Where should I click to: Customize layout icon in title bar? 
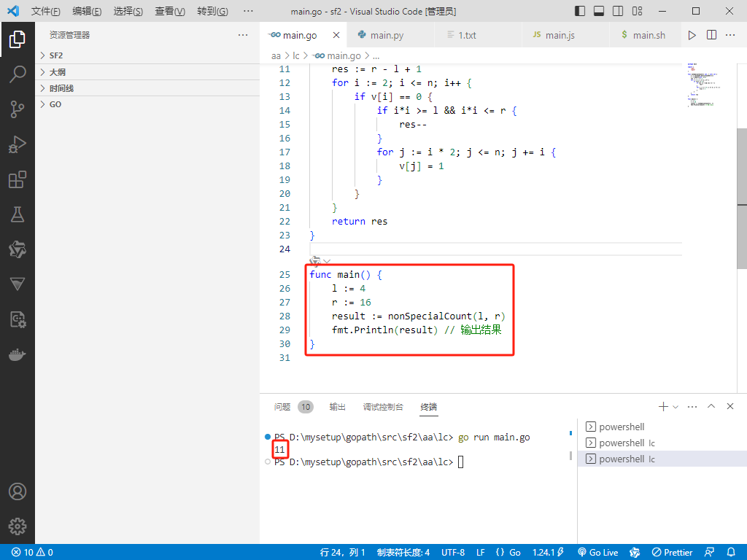coord(637,11)
